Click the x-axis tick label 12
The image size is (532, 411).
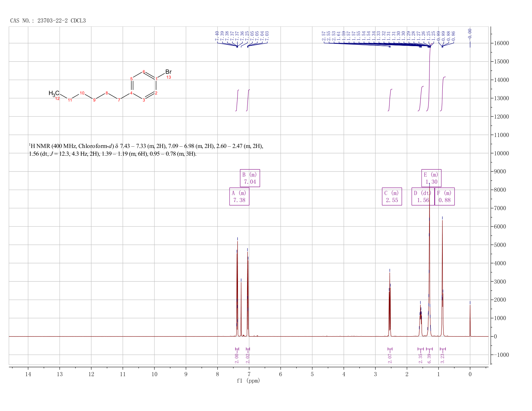[x=91, y=374]
